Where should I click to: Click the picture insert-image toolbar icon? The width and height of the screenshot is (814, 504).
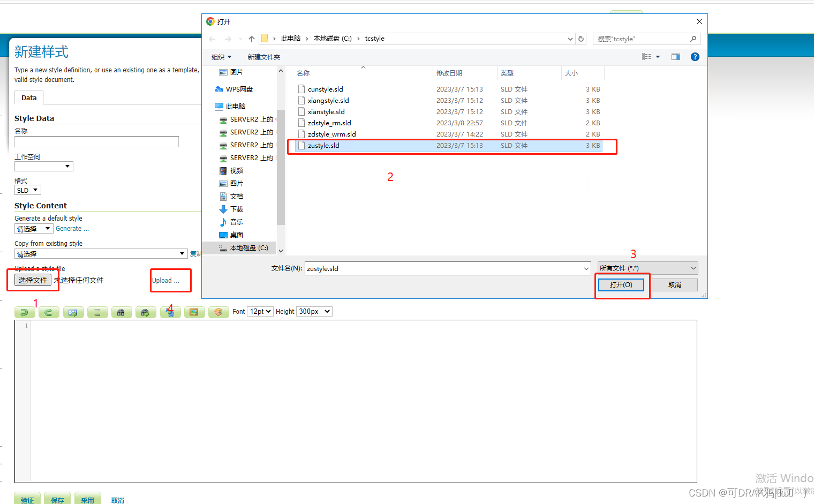(x=194, y=312)
